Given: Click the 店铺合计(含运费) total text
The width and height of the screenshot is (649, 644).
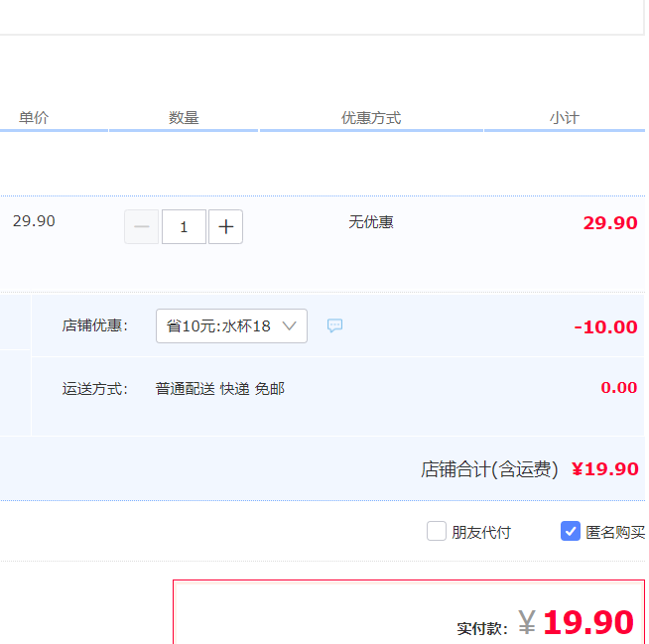Looking at the screenshot, I should click(489, 468).
